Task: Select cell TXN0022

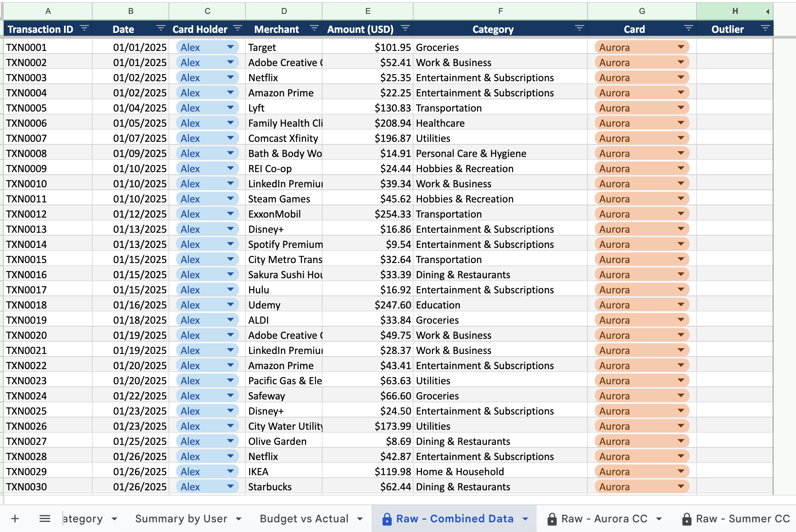Action: 48,365
